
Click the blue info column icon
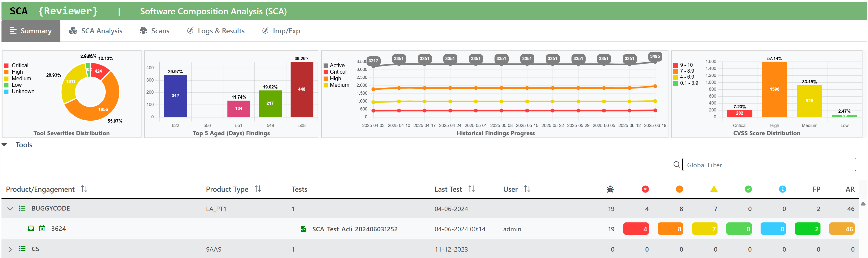click(782, 189)
